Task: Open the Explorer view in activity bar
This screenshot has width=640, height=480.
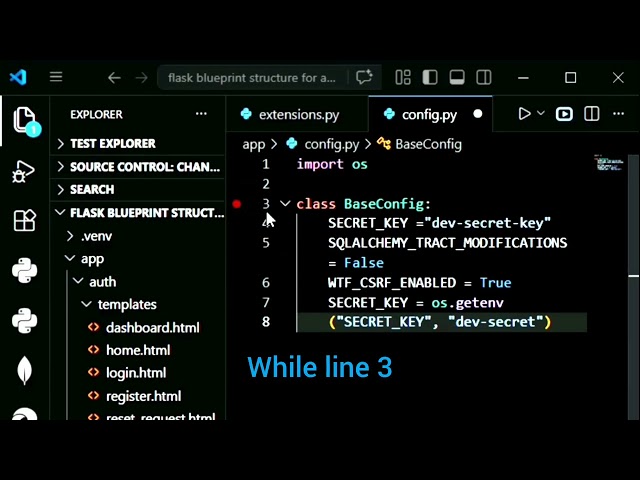Action: tap(25, 121)
